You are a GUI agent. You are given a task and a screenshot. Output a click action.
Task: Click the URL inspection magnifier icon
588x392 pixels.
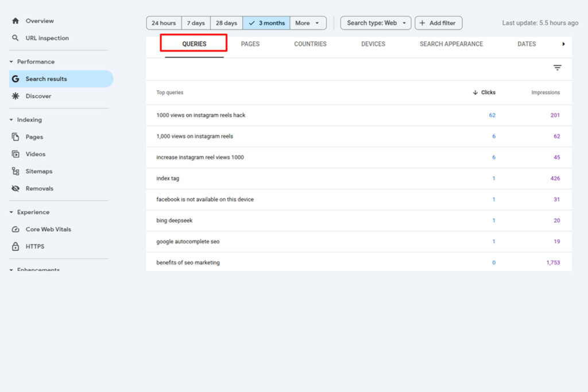point(16,38)
